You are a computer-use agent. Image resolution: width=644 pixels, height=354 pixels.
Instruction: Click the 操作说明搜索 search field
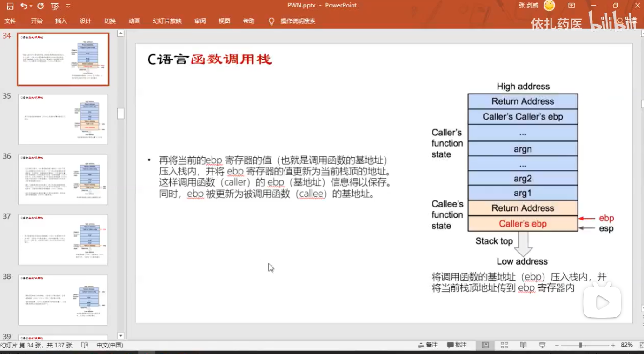tap(298, 21)
